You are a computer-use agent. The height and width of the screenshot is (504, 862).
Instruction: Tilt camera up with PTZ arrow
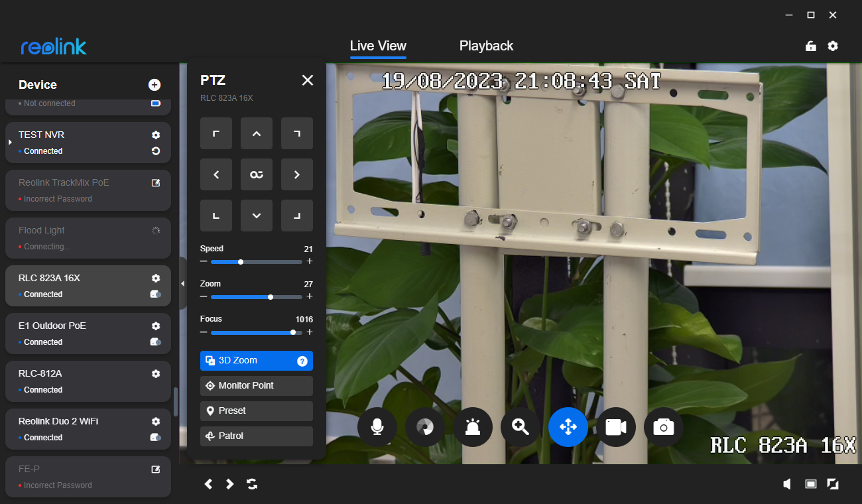[x=257, y=134]
